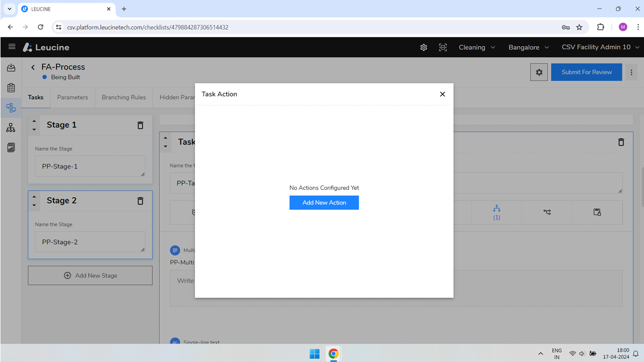Click the Add New Action button
The height and width of the screenshot is (362, 644).
coord(324,202)
